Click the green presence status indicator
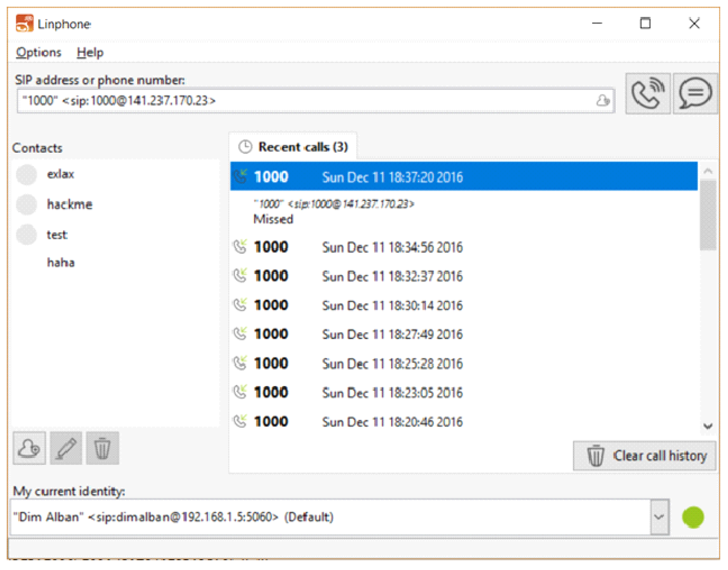Screen dimensions: 728x570 [693, 517]
